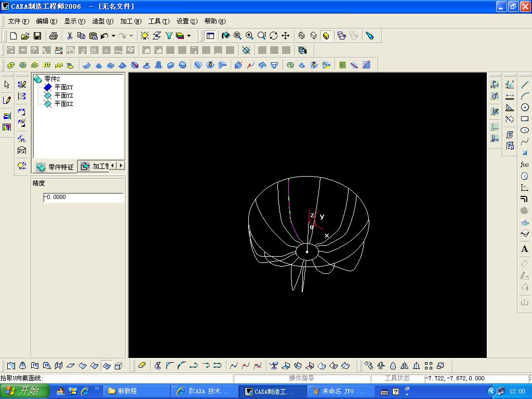Select the f(x) formula curve tool

tap(525, 165)
